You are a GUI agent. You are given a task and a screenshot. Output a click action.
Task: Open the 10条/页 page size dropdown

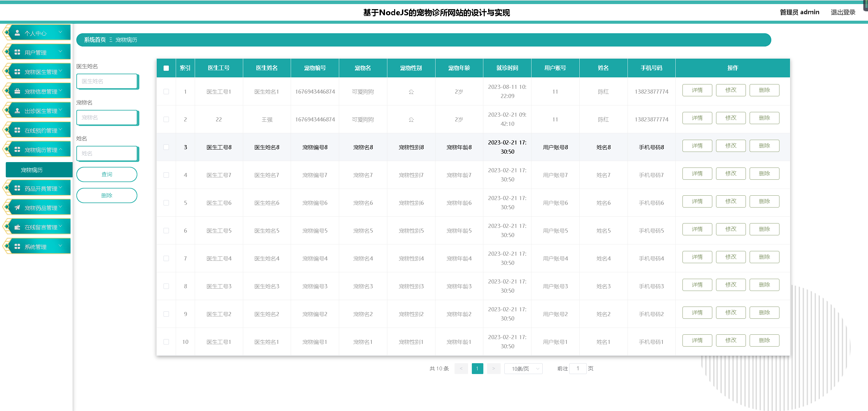tap(523, 369)
